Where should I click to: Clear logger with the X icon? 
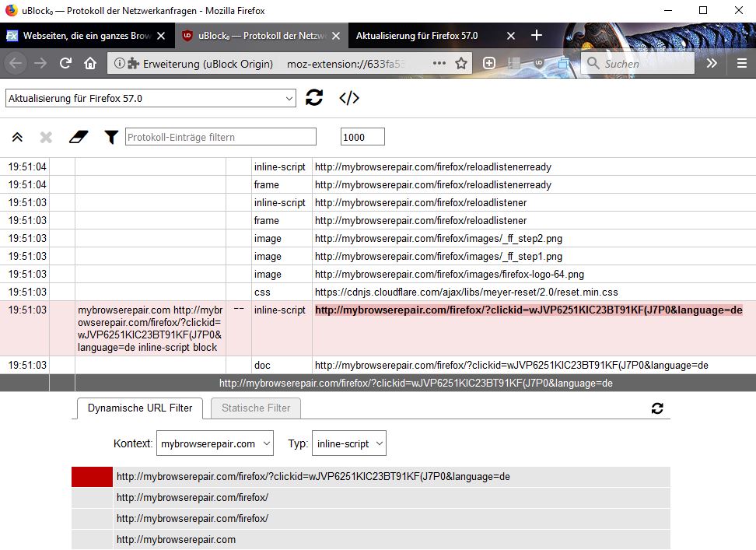tap(46, 138)
